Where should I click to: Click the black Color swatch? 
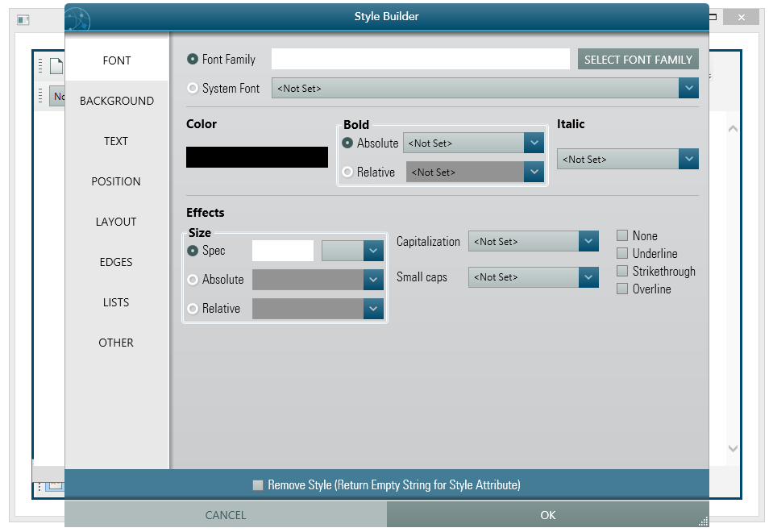[257, 157]
